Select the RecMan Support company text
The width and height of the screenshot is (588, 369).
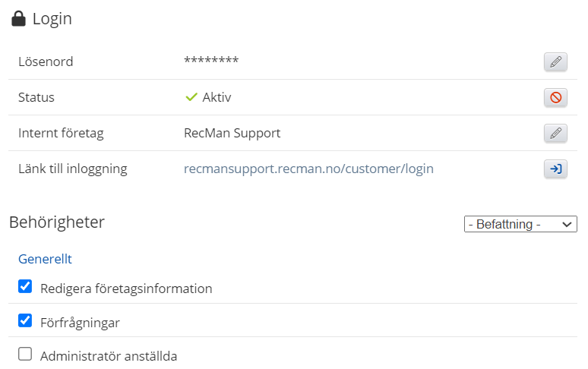pos(232,133)
